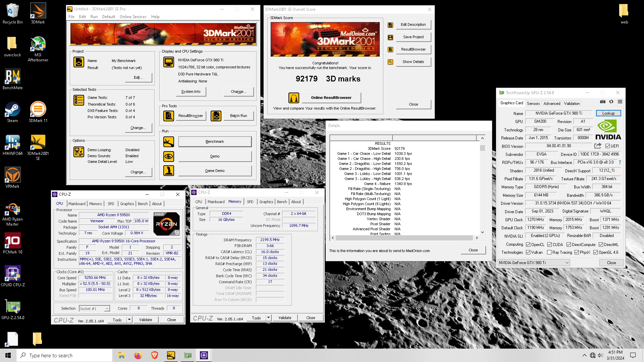Open MSI Afterburner desktop icon

[38, 49]
